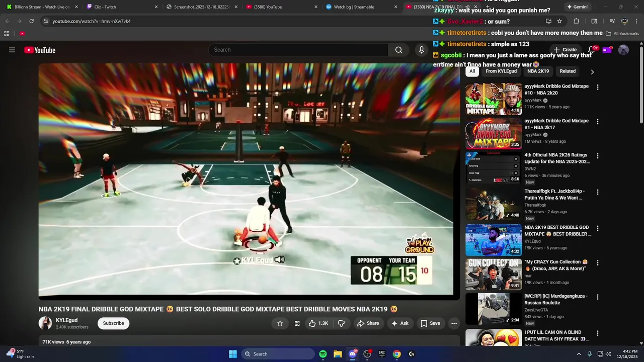This screenshot has width=644, height=362.
Task: Open the Windows Start menu
Action: (x=233, y=354)
